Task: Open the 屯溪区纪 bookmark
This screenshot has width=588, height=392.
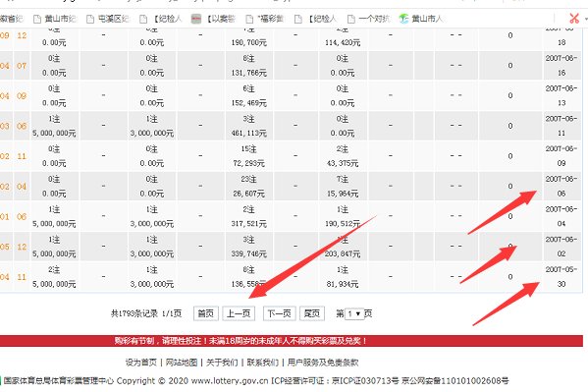Action: coord(108,19)
